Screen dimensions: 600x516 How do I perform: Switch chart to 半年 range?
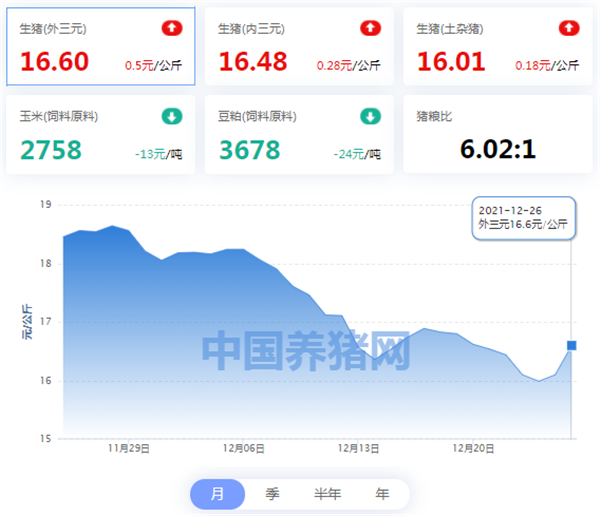(328, 494)
